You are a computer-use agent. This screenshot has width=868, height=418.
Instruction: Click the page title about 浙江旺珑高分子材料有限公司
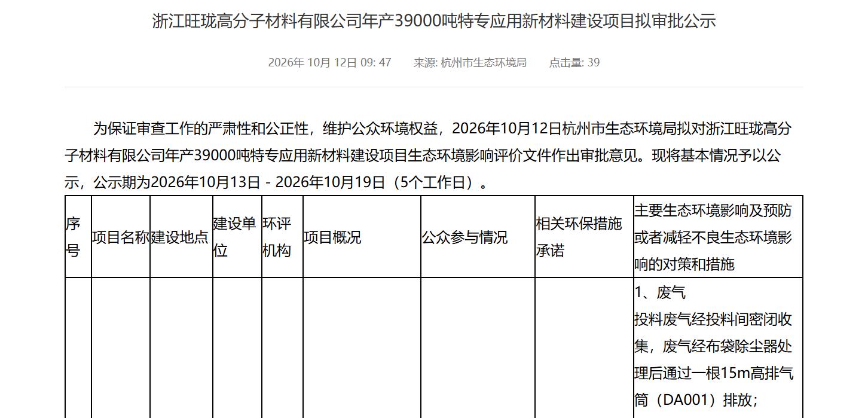(x=434, y=22)
